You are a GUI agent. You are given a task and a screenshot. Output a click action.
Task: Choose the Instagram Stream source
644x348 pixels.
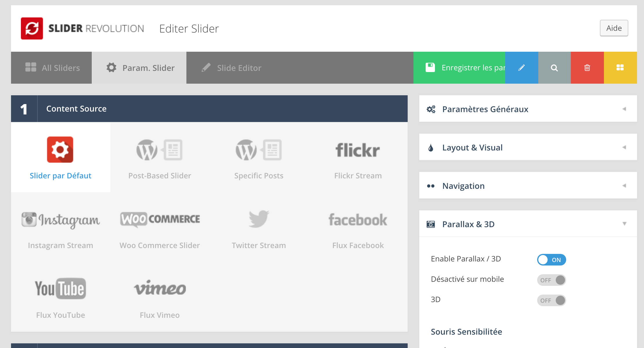(60, 220)
